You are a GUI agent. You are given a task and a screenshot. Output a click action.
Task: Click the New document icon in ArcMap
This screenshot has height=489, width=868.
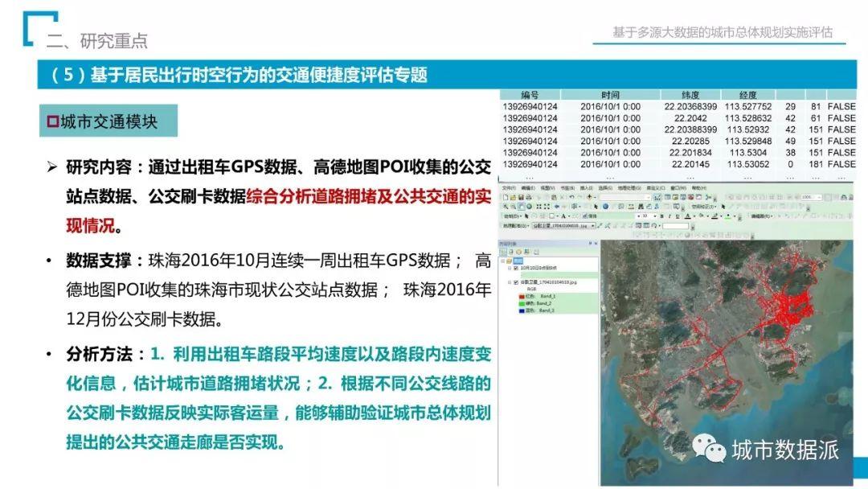(506, 198)
